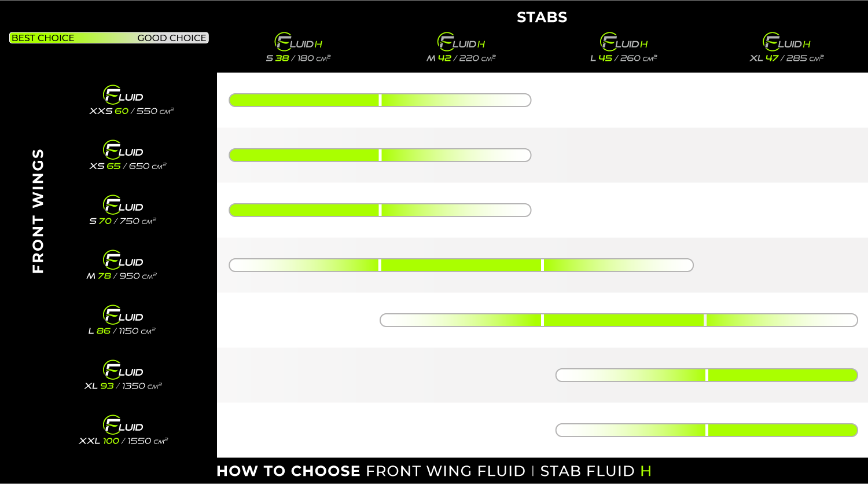
Task: Select the Fluid M 78 front wing logo
Action: click(x=123, y=259)
